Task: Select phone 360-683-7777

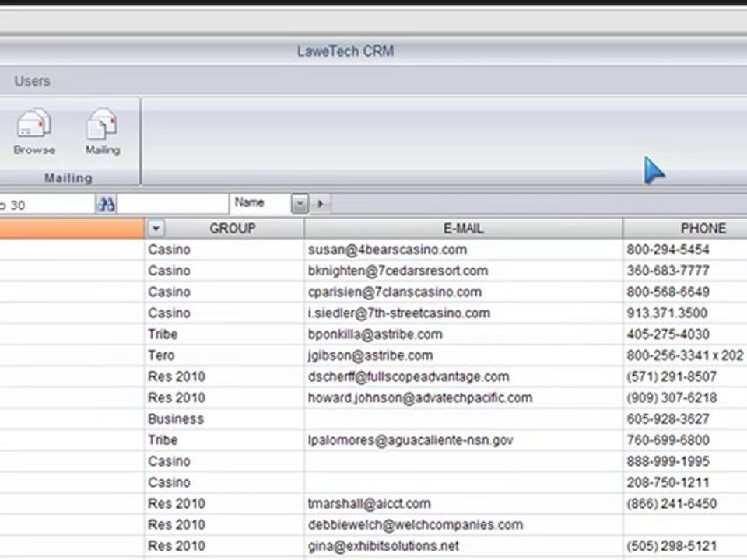Action: 668,271
